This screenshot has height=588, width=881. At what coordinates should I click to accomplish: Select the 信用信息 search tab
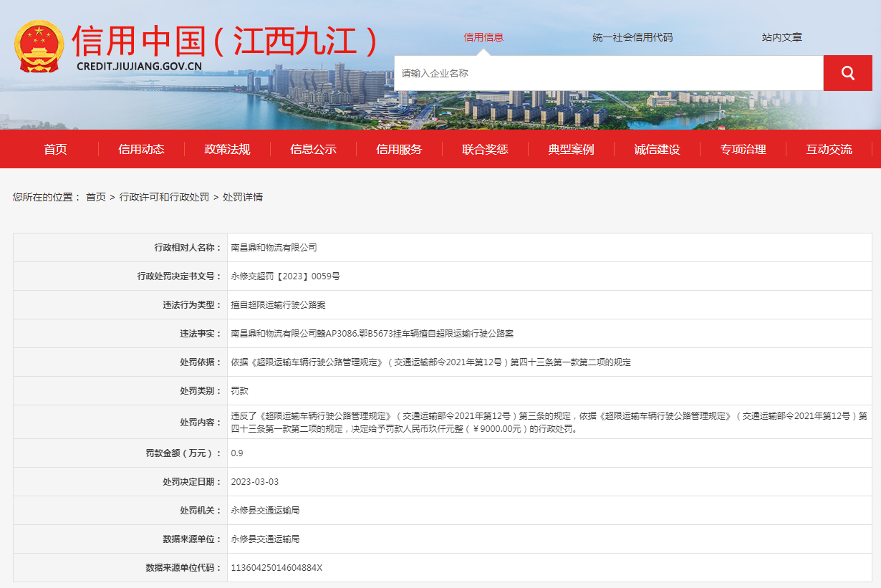coord(483,37)
